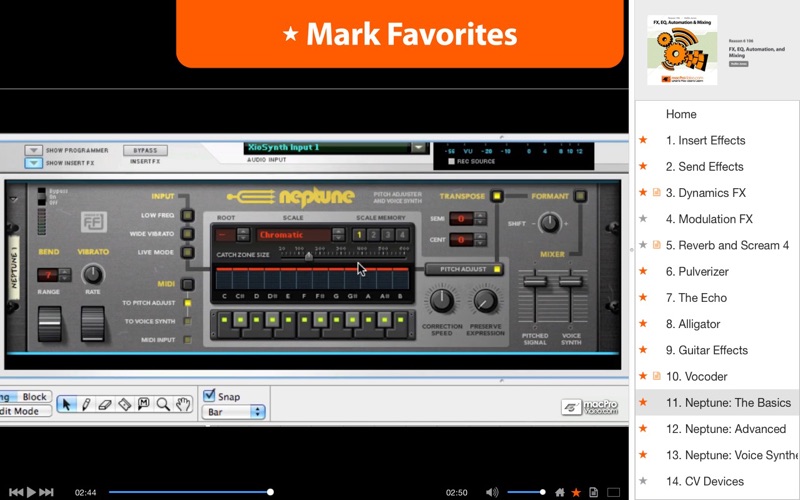Viewport: 800px width, 500px height.
Task: Select the Pencil tool
Action: coord(86,404)
